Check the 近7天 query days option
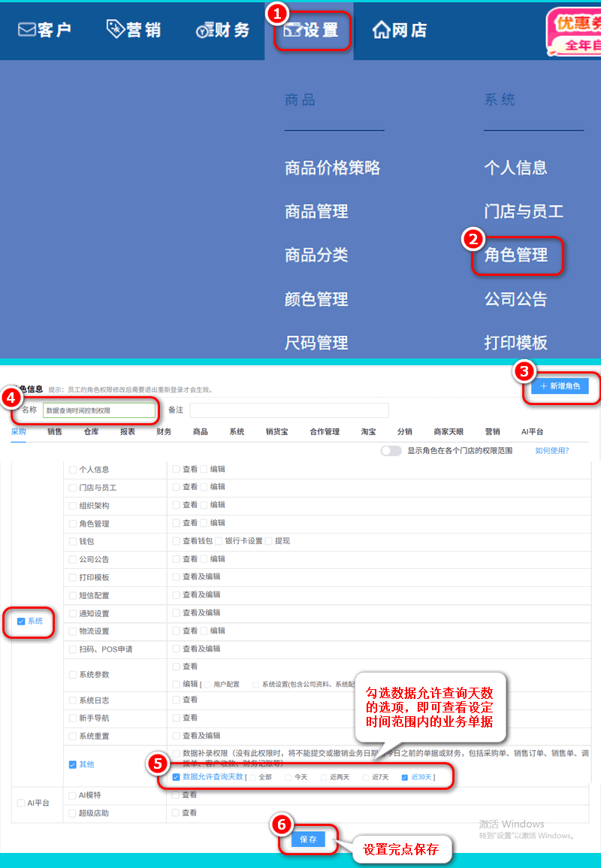The image size is (601, 868). point(367,778)
